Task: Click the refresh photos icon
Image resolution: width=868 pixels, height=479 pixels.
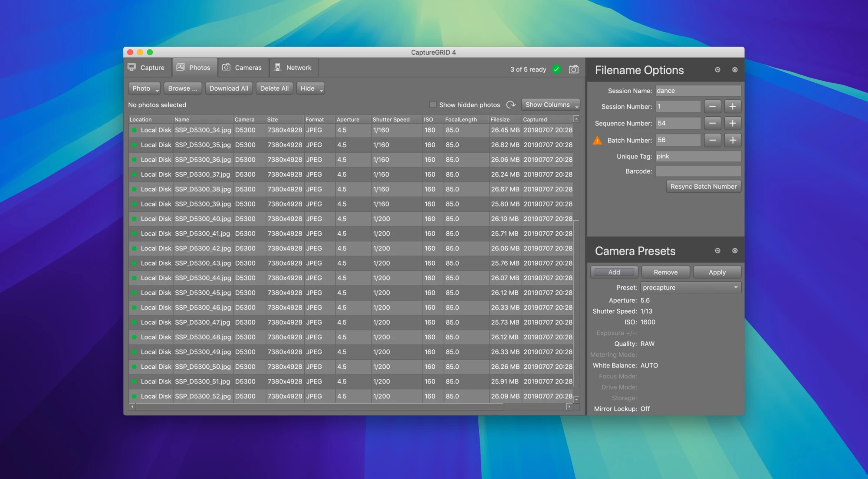Action: tap(511, 105)
